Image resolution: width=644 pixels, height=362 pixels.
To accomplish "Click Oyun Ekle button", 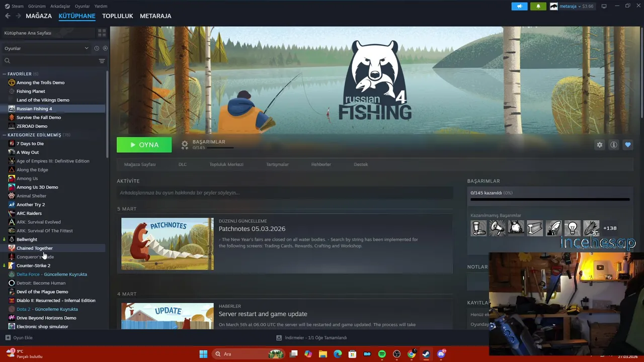I will 19,338.
